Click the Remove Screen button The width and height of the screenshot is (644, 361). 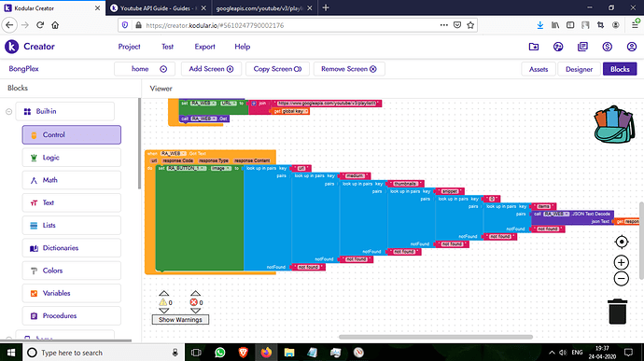[x=349, y=69]
